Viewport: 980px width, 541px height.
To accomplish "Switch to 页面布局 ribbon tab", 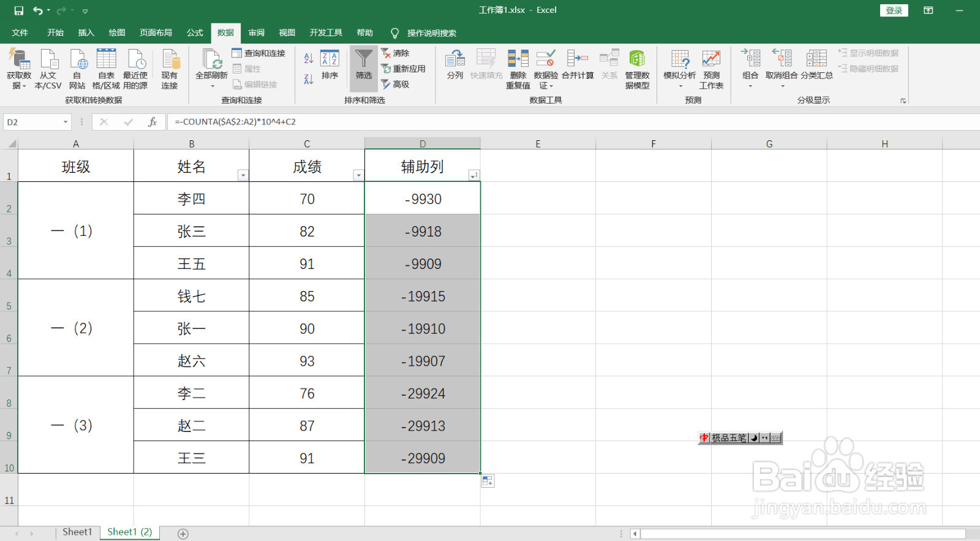I will 156,32.
